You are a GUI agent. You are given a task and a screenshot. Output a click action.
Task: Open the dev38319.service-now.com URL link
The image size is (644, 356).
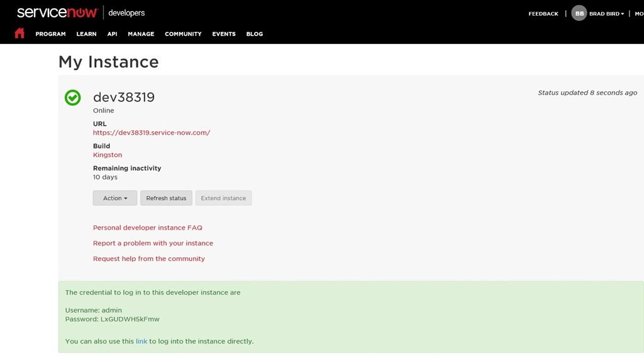(152, 133)
